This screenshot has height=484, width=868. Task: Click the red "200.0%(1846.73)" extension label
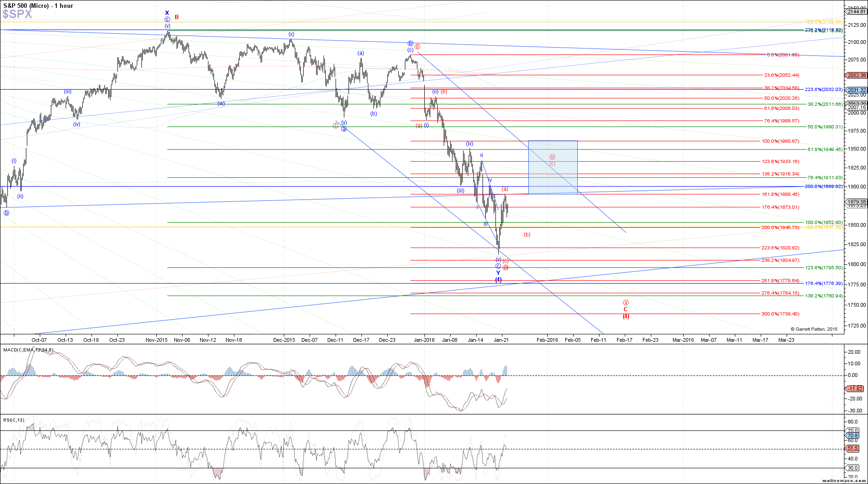pos(780,228)
